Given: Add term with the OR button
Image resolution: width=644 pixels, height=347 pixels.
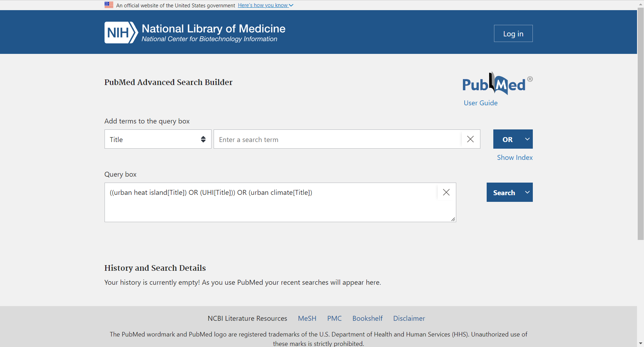Looking at the screenshot, I should [508, 139].
